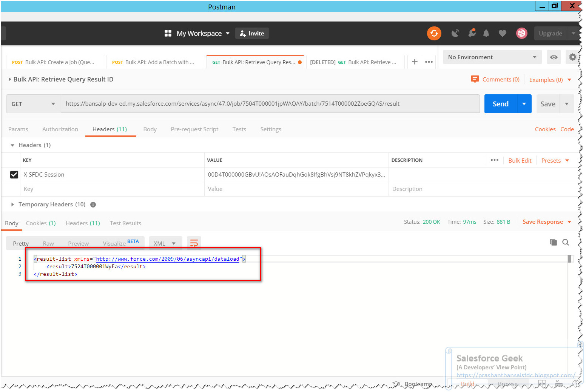The image size is (586, 392).
Task: Switch to the Params tab
Action: (18, 129)
